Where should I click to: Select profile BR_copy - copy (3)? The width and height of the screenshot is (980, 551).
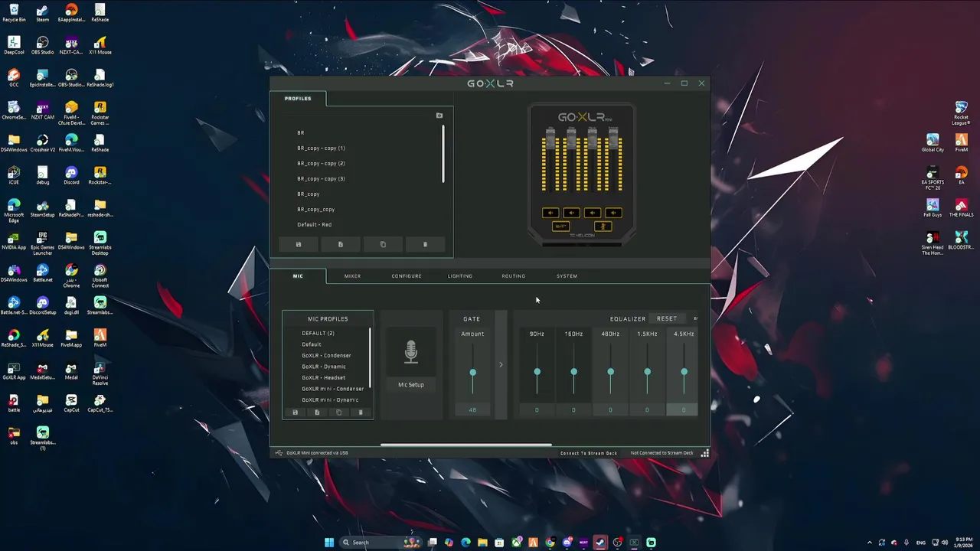click(x=321, y=178)
